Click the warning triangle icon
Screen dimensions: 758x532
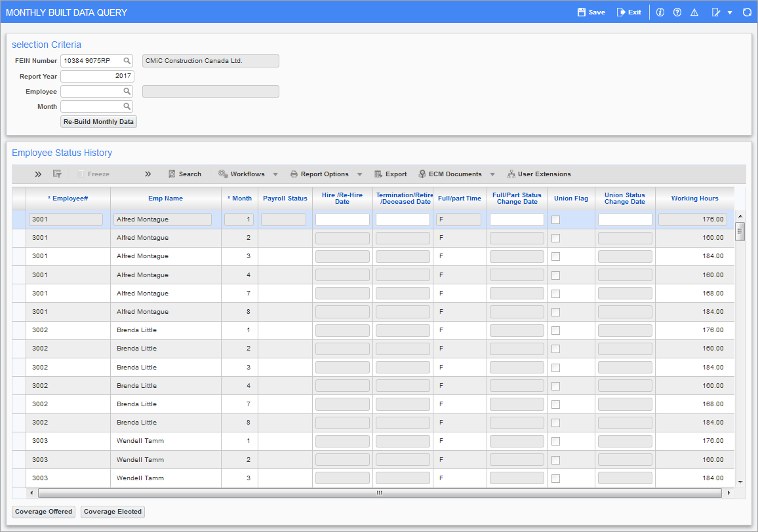coord(694,12)
